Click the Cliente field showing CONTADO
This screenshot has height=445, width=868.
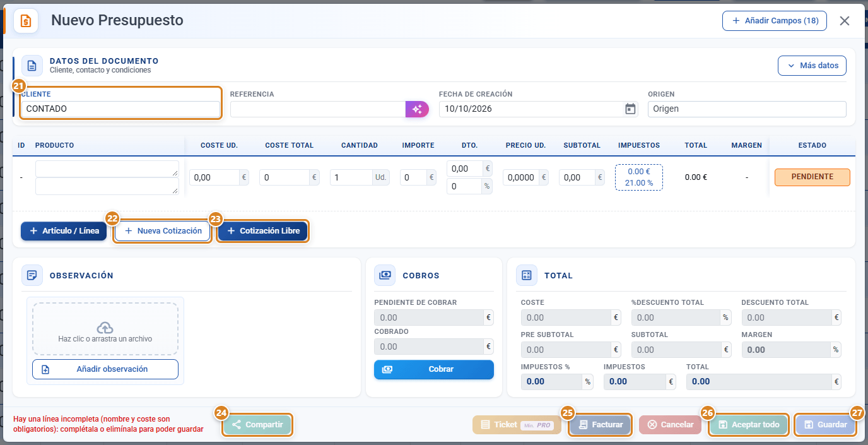click(x=120, y=109)
